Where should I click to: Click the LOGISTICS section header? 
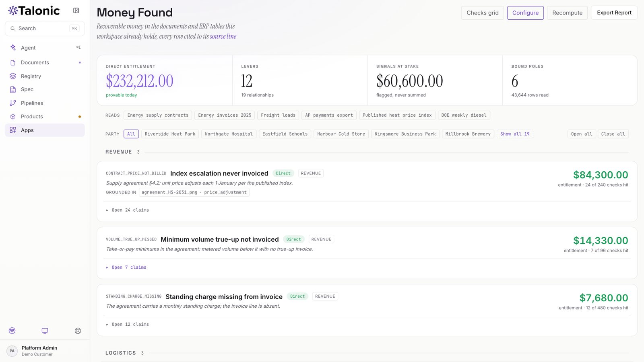(121, 353)
